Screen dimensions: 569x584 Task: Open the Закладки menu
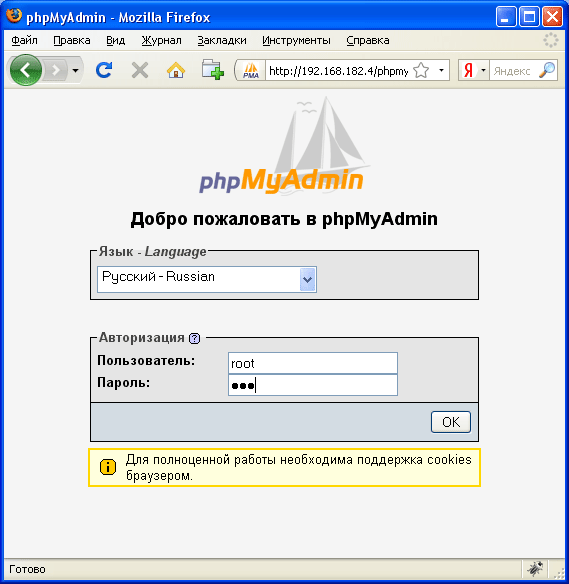click(x=222, y=40)
